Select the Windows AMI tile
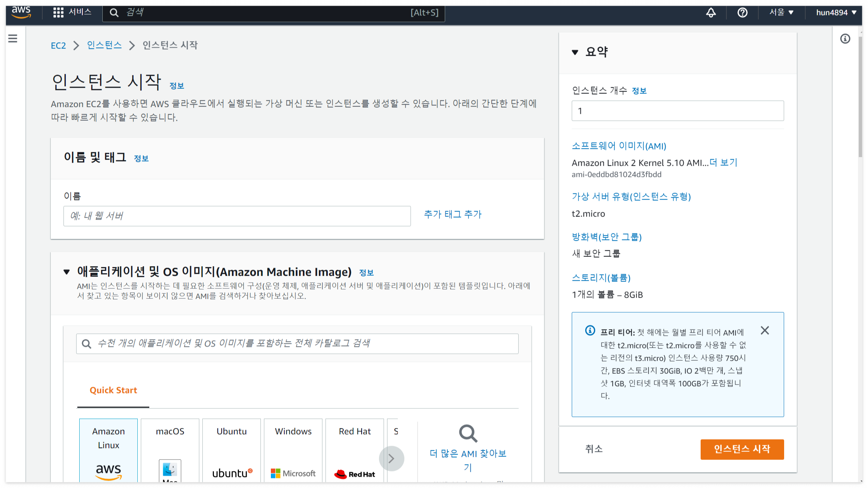 [x=293, y=450]
